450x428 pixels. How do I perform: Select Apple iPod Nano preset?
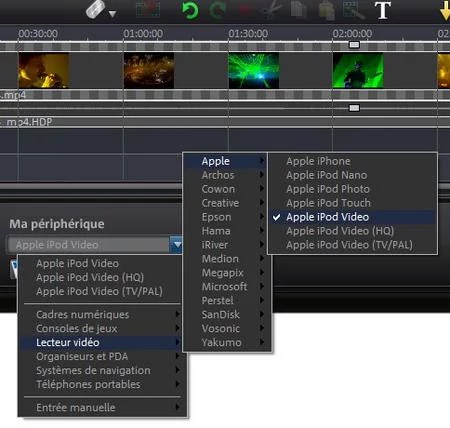pos(352,175)
